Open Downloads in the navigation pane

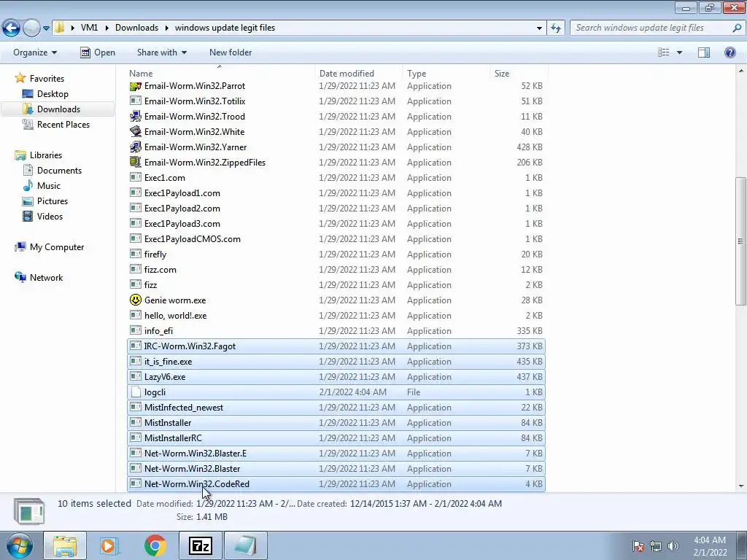point(58,109)
